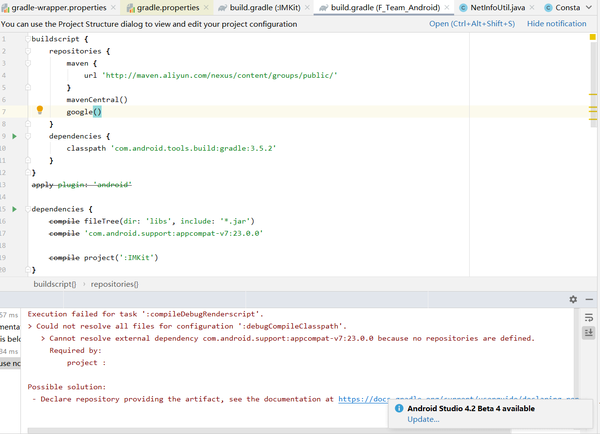Run the buildscript dependencies block on line 9
Screen dimensions: 600x434
pyautogui.click(x=15, y=136)
